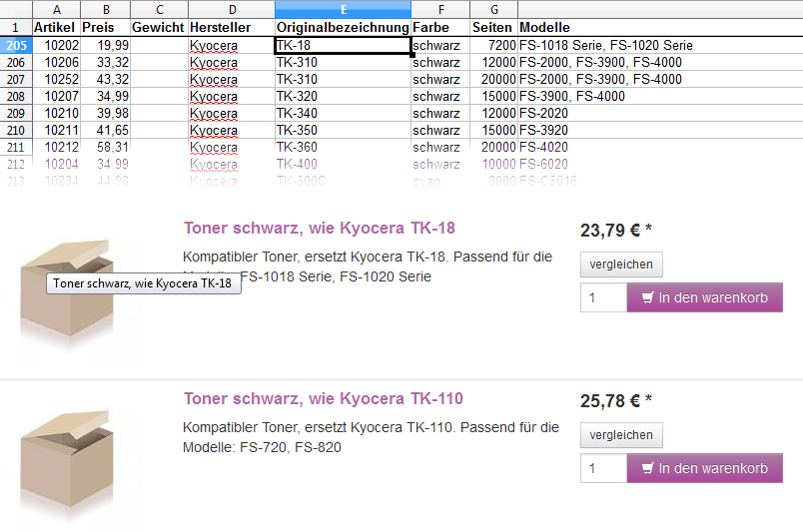Select column C header
This screenshot has height=532, width=803.
pyautogui.click(x=159, y=9)
